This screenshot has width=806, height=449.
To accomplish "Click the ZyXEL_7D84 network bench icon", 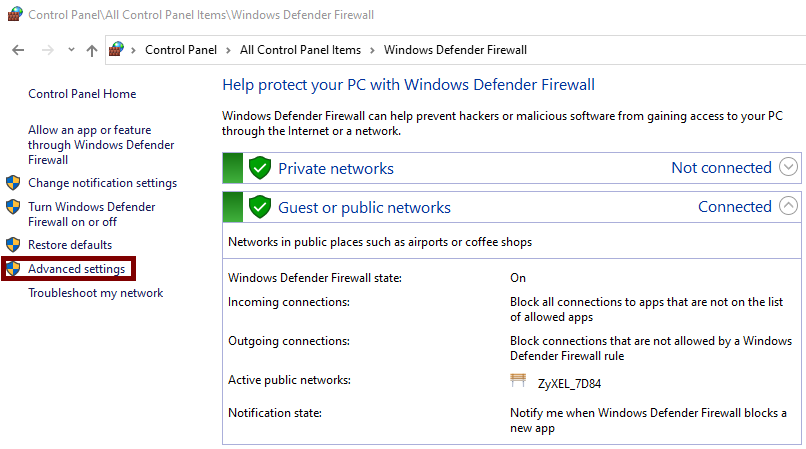I will click(518, 381).
